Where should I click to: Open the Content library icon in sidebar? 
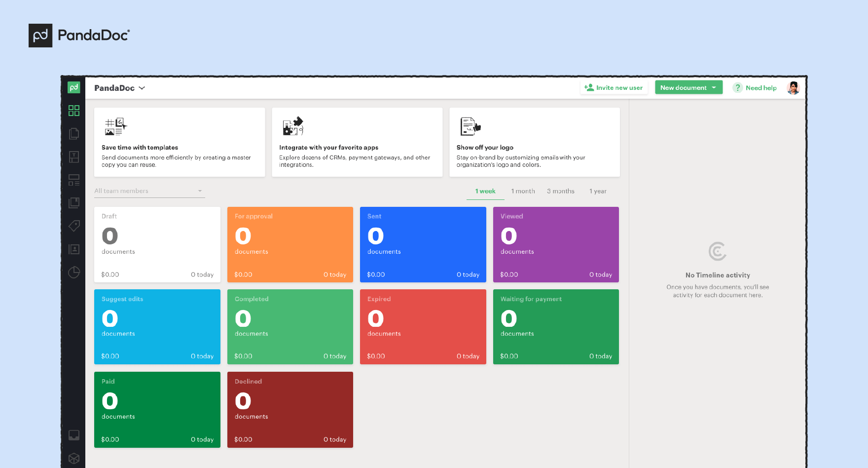click(74, 203)
